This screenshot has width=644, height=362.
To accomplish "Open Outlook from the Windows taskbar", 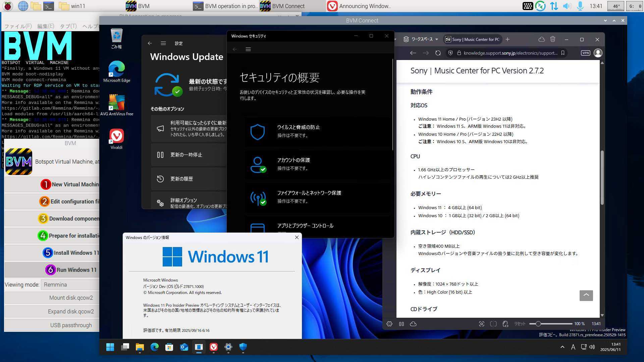I will click(x=184, y=347).
